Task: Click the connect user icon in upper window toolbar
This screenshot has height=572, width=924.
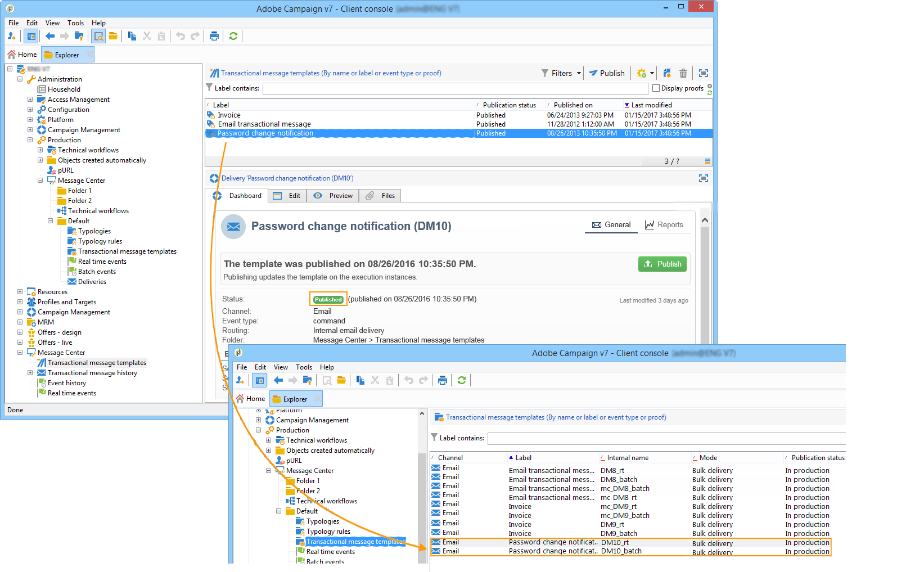Action: point(12,36)
